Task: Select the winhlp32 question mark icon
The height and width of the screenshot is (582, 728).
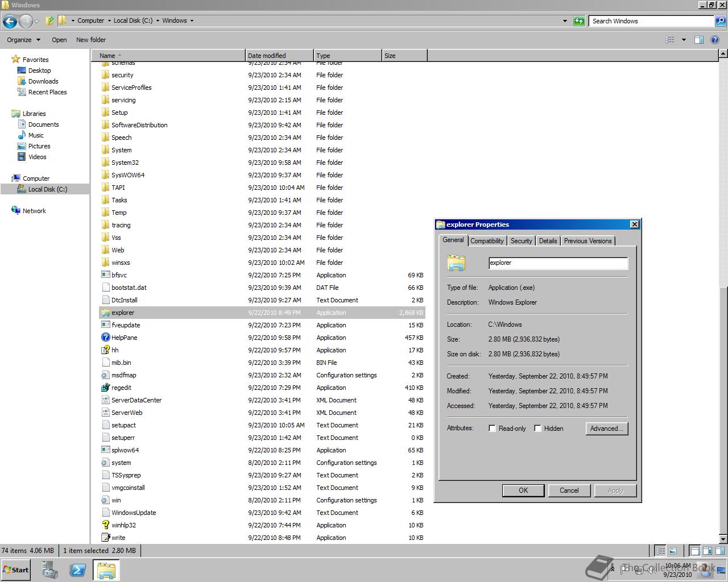Action: [105, 525]
